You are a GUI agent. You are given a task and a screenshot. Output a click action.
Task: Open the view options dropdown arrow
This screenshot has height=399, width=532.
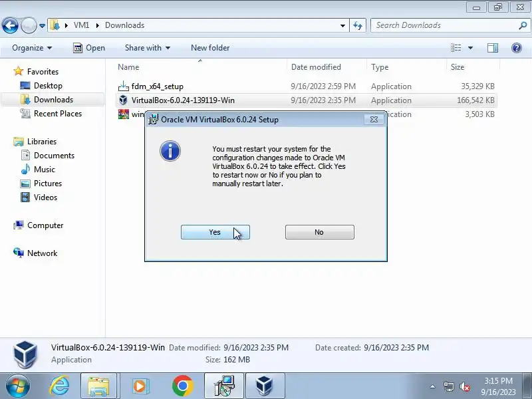pyautogui.click(x=471, y=48)
